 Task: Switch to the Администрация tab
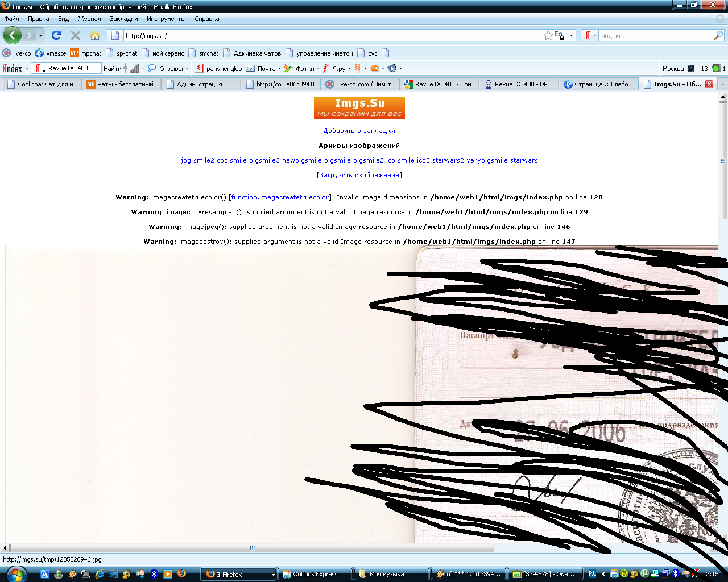tap(199, 84)
